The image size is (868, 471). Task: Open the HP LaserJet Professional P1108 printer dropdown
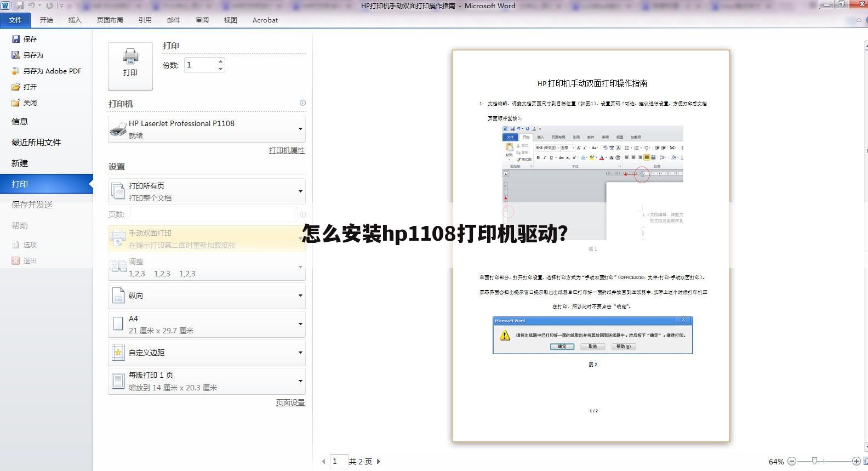[x=207, y=129]
